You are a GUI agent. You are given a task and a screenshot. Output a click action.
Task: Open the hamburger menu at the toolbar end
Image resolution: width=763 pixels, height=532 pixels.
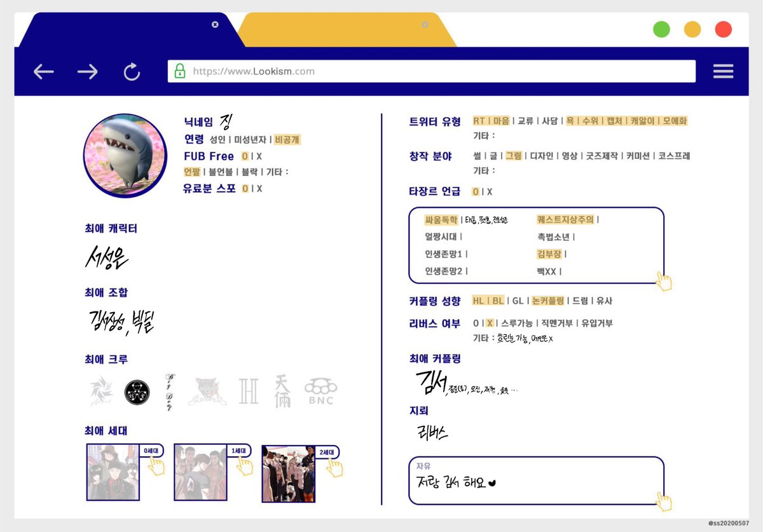pos(723,71)
